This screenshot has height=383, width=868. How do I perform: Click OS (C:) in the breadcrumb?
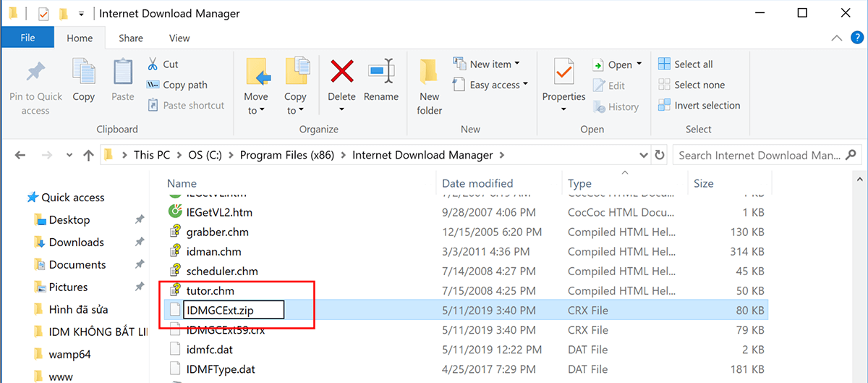click(206, 155)
